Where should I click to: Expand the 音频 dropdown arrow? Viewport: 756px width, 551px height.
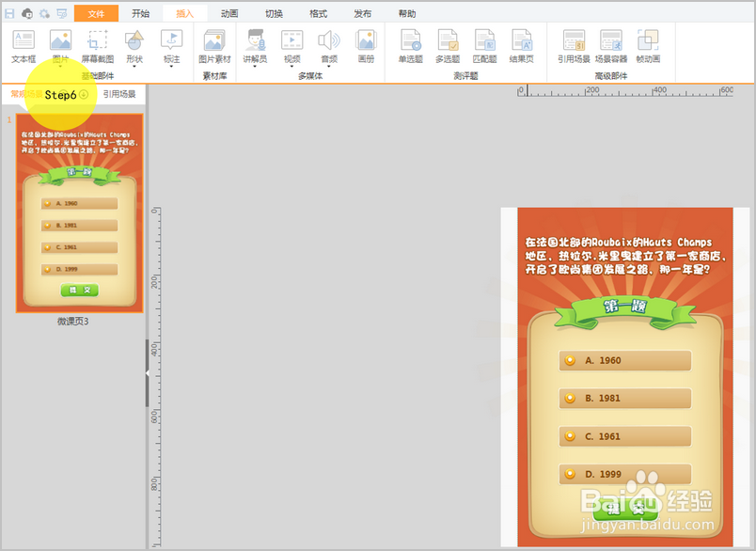click(x=329, y=67)
